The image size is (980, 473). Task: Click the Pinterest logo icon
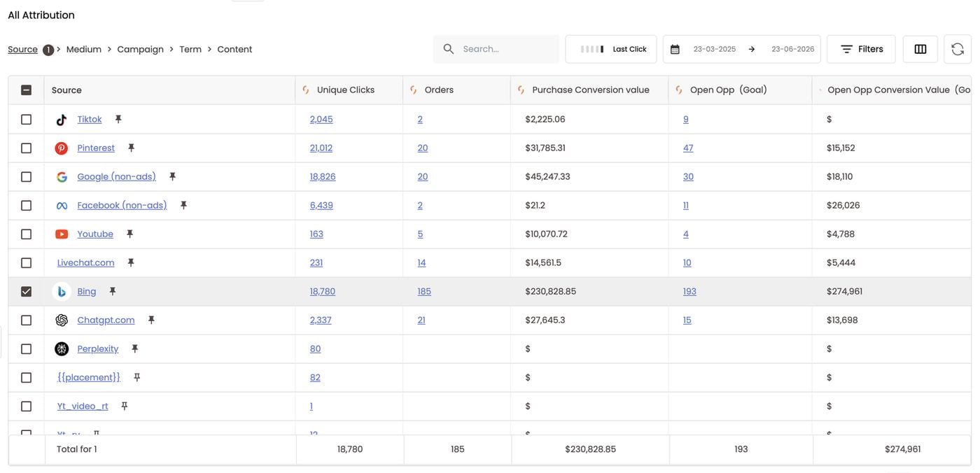(x=62, y=148)
